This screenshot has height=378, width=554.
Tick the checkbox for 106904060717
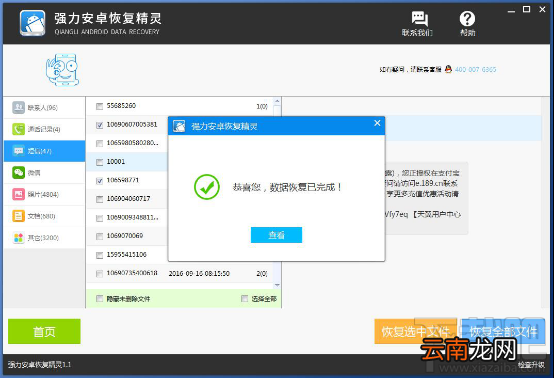click(x=100, y=199)
